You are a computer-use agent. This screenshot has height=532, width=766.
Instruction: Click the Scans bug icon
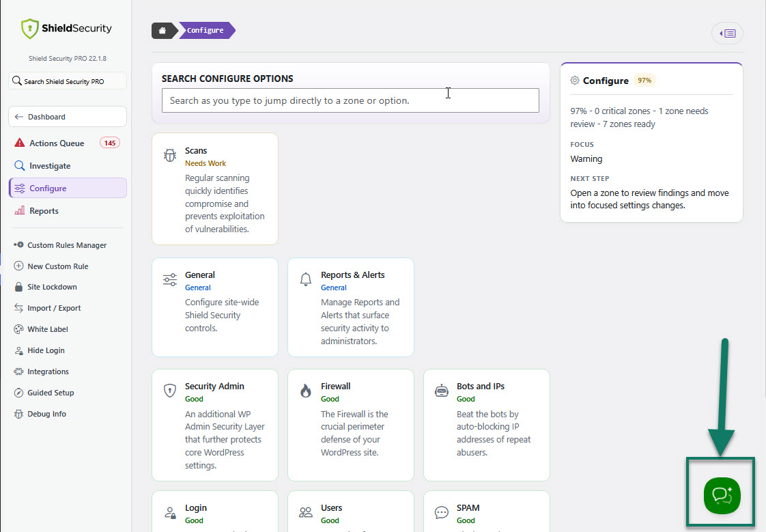coord(169,155)
